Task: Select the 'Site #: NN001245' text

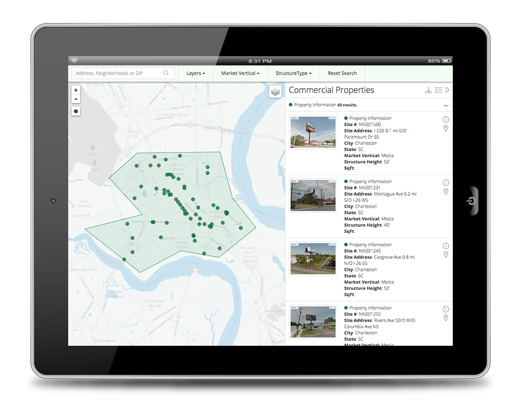Action: point(362,251)
